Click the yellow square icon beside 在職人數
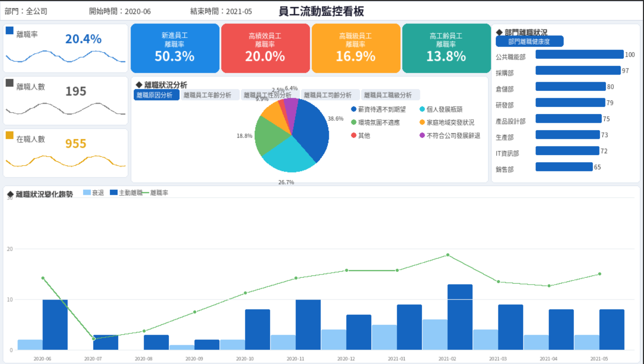644x364 pixels. click(x=9, y=135)
